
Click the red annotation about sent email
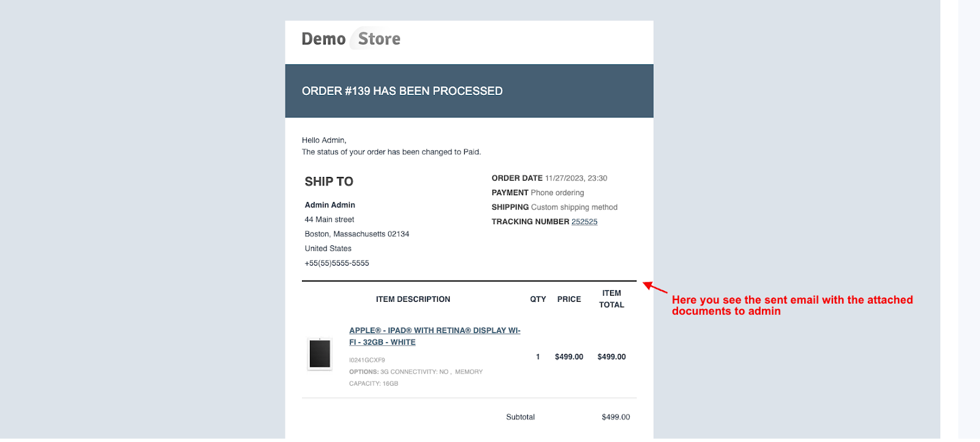[x=791, y=305]
